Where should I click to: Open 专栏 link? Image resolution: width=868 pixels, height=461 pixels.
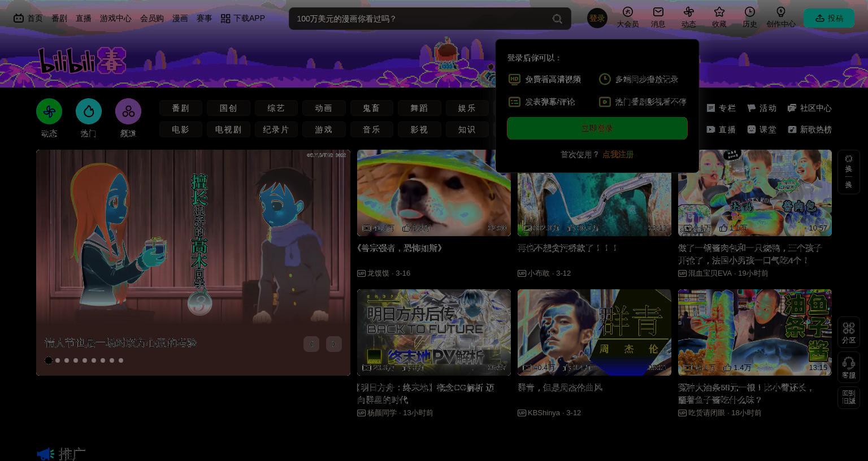coord(721,108)
